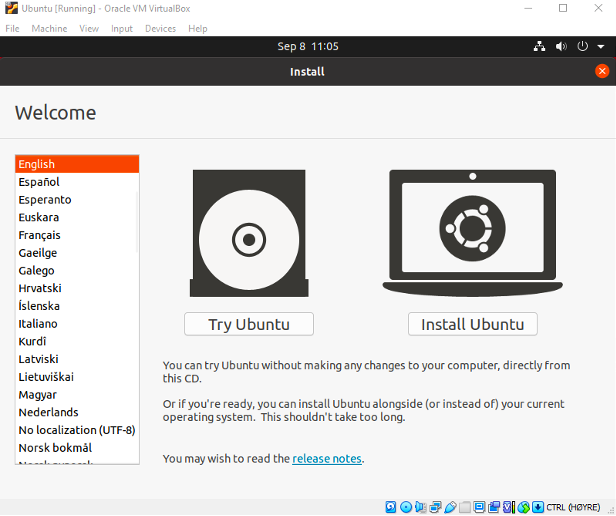This screenshot has height=516, width=616.
Task: Select Español in the language list
Action: [x=77, y=182]
